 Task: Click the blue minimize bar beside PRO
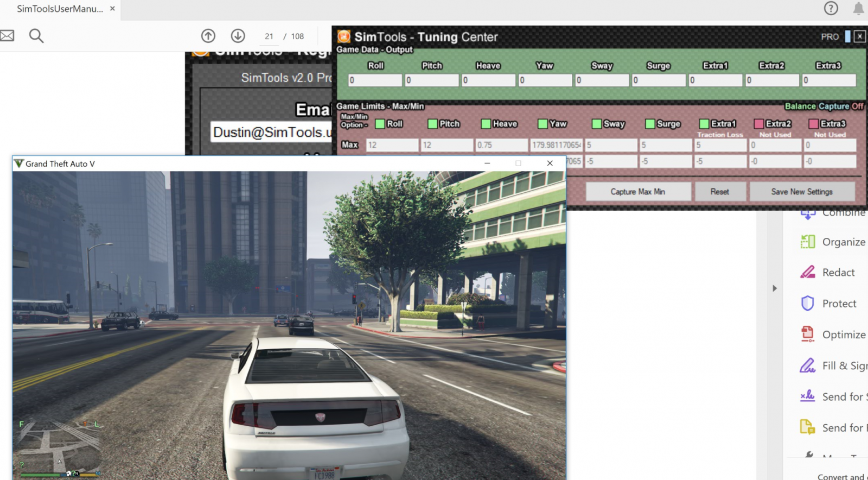coord(847,36)
